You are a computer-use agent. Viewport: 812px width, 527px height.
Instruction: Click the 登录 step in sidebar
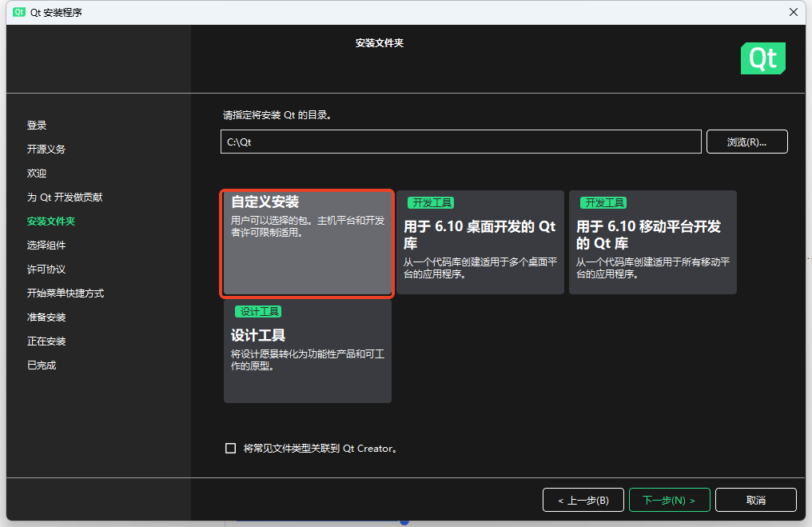click(x=37, y=125)
